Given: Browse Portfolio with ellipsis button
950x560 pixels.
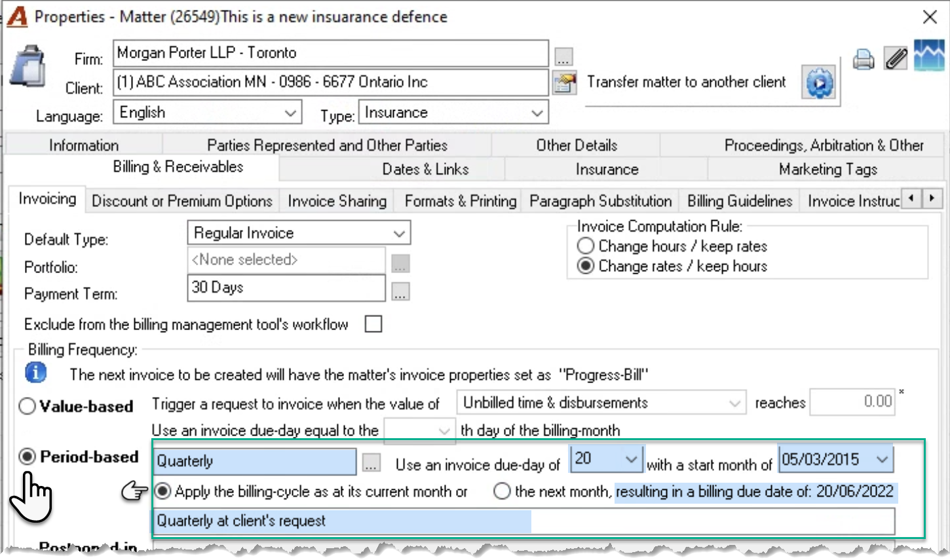Looking at the screenshot, I should click(400, 263).
